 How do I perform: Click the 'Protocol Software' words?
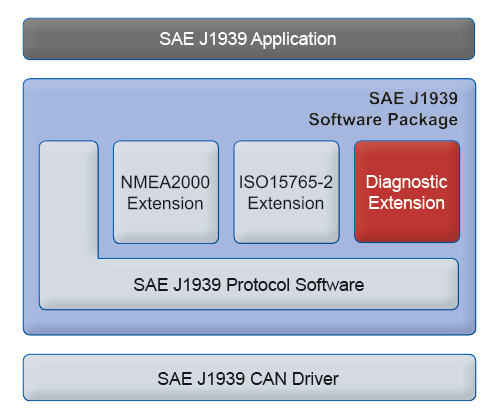(295, 285)
